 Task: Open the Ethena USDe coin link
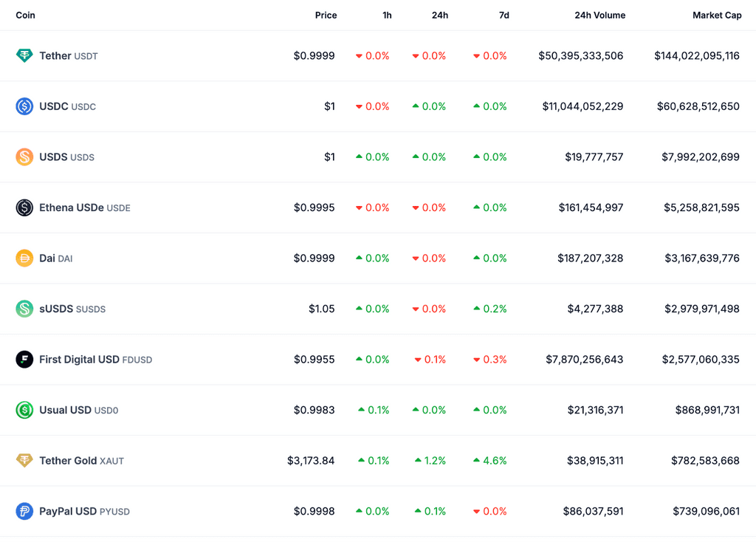coord(72,207)
